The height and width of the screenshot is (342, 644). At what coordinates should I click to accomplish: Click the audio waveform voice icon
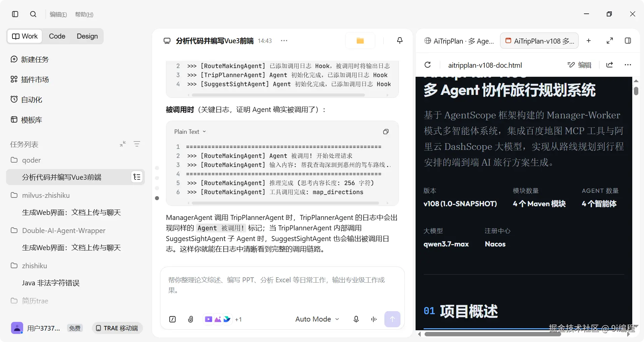[x=374, y=319]
